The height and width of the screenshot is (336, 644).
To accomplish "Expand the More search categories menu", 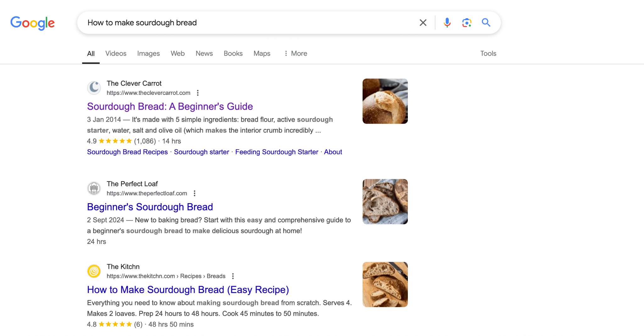I will tap(295, 53).
